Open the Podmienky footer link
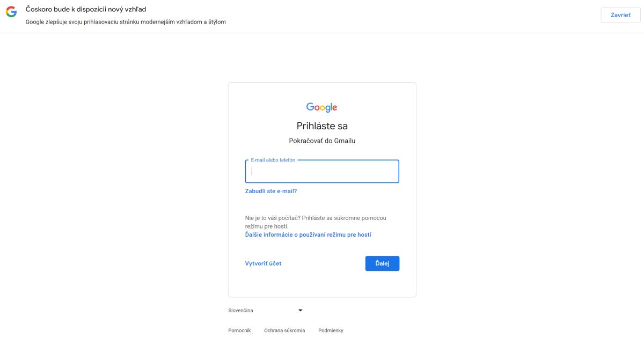644x345 pixels. (x=331, y=331)
